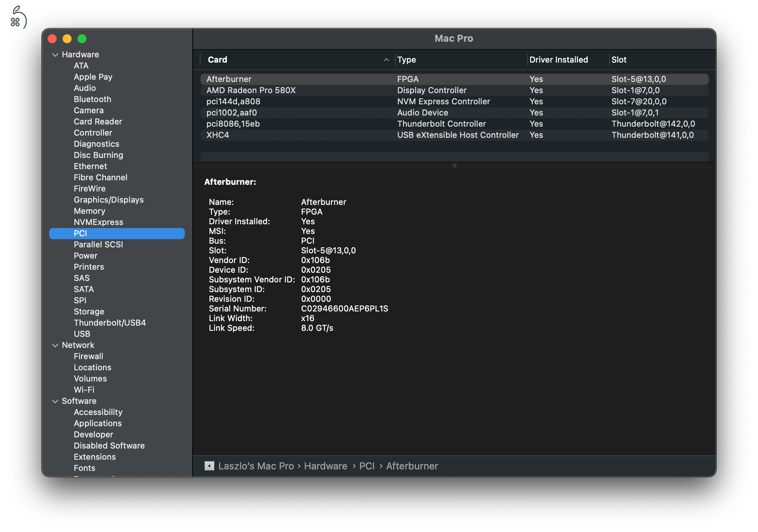This screenshot has height=532, width=758.
Task: Select the pci8086,15eb Thunderbolt Controller row
Action: pos(454,124)
